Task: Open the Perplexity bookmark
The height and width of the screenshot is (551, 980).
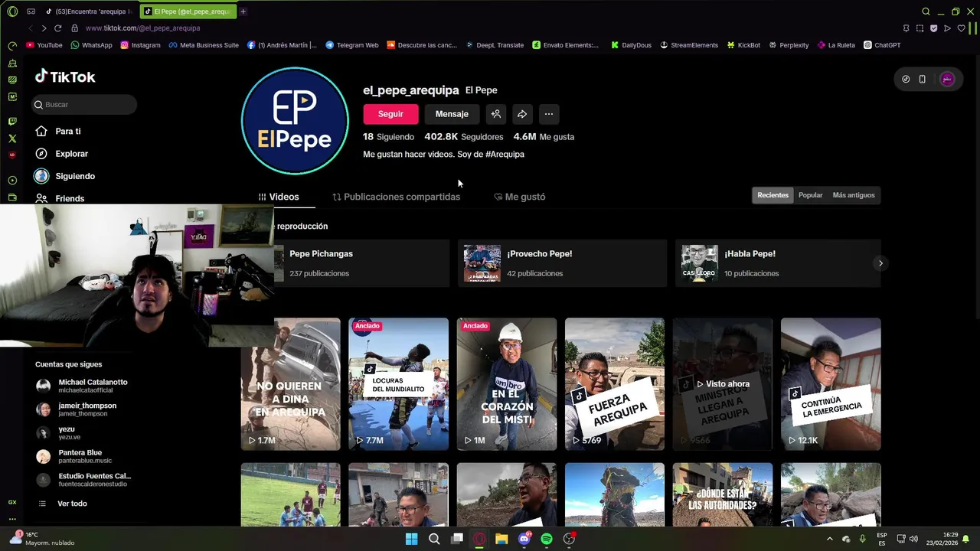Action: point(789,45)
